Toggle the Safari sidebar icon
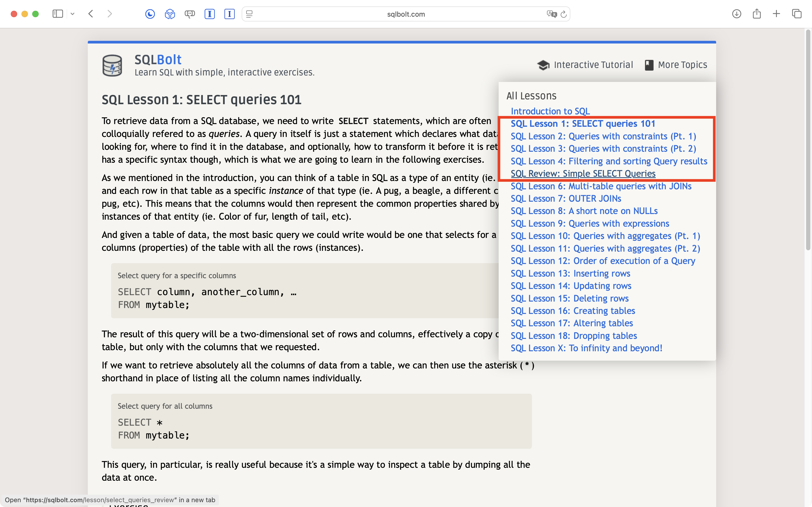Screen dimensions: 812x507 58,14
